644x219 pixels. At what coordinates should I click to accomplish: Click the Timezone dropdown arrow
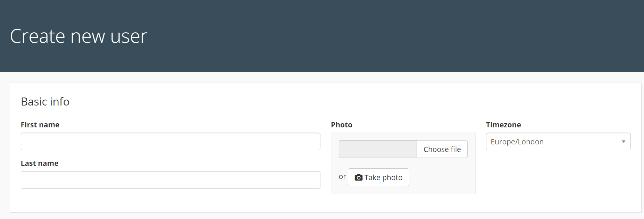[624, 142]
